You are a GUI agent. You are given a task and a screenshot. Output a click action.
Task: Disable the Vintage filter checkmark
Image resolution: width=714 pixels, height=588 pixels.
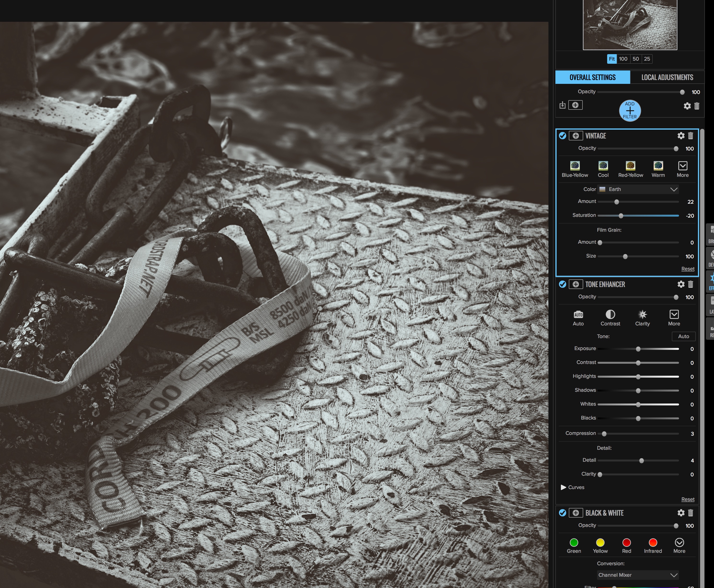(x=563, y=136)
